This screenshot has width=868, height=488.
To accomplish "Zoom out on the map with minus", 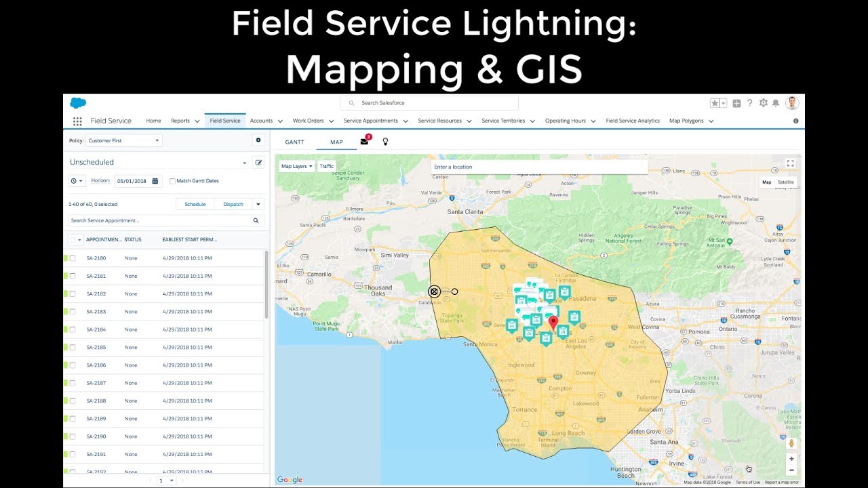I will click(791, 470).
